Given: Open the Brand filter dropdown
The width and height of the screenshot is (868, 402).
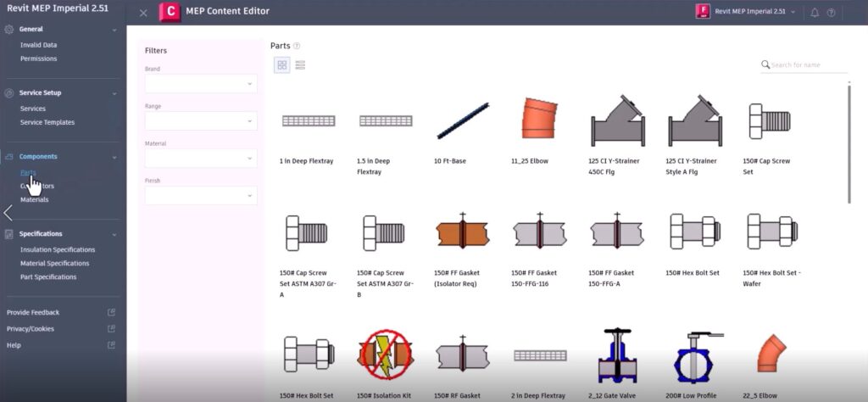Looking at the screenshot, I should pyautogui.click(x=201, y=84).
